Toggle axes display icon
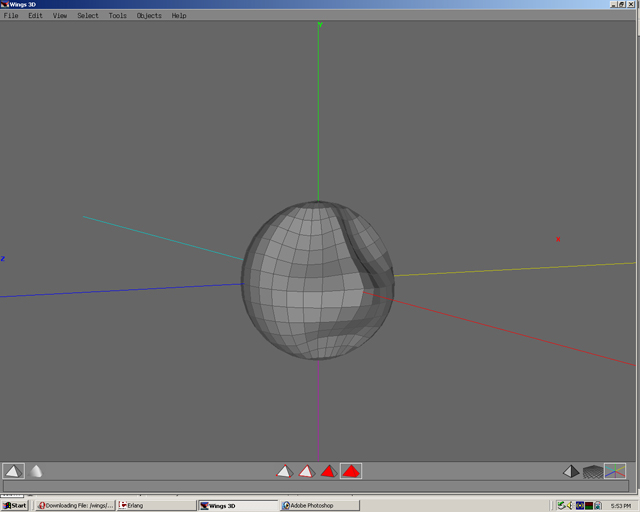Image resolution: width=640 pixels, height=512 pixels. 615,471
